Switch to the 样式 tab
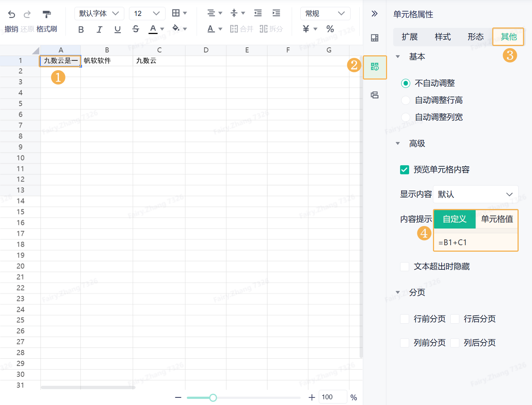This screenshot has height=405, width=532. (443, 37)
